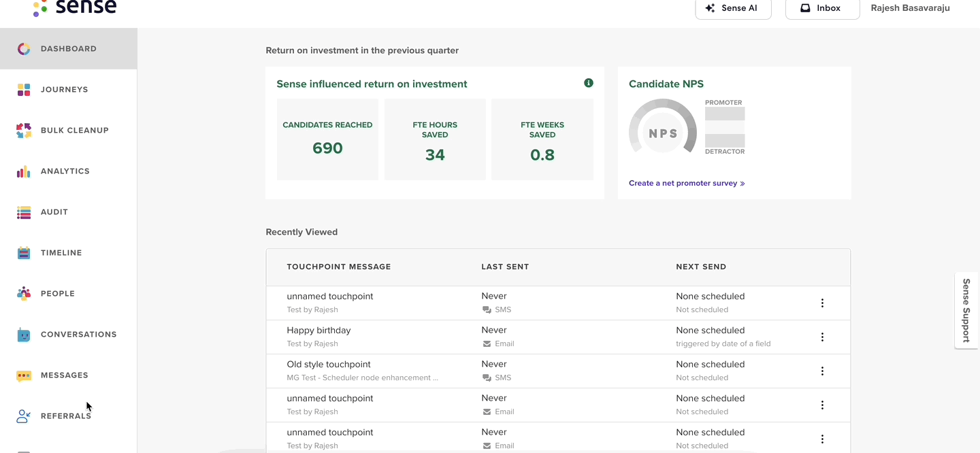Viewport: 980px width, 453px height.
Task: Click the Last Sent column header
Action: 505,267
